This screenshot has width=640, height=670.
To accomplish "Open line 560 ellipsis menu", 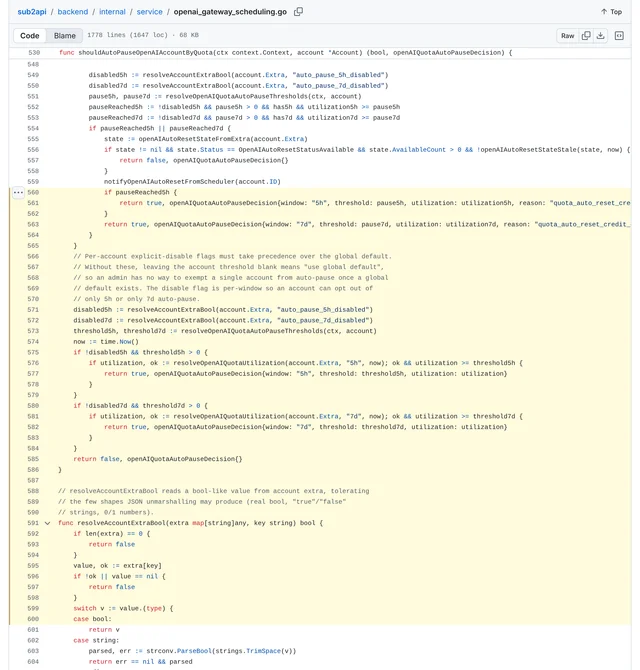I will [18, 192].
